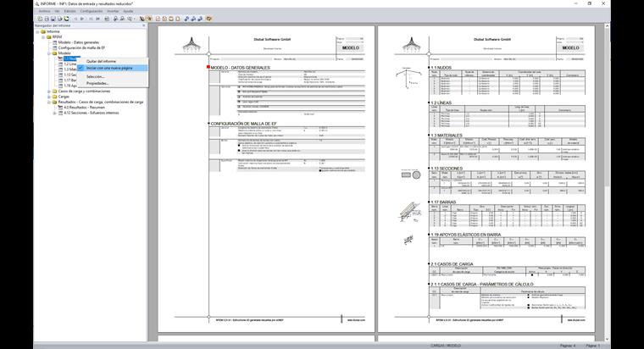
Task: Click the '1.2 LÍNEAS' heading
Action: coord(441,102)
